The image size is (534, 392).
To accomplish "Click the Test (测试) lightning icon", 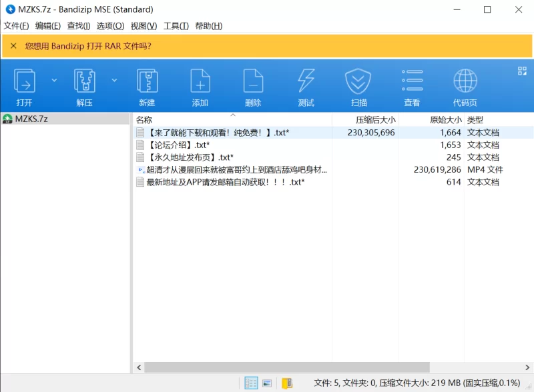I will [306, 81].
